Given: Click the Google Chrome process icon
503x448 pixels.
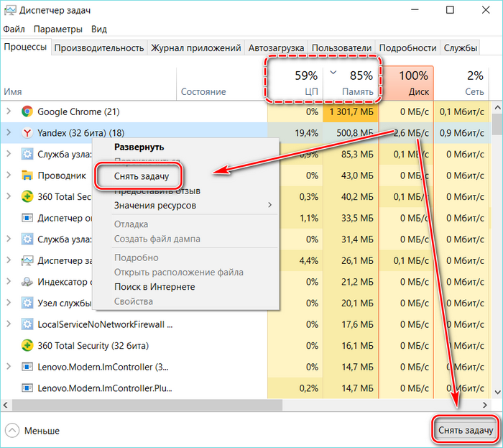Looking at the screenshot, I should click(27, 111).
